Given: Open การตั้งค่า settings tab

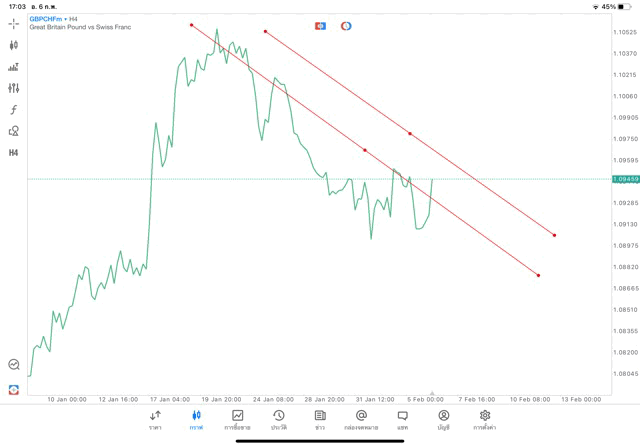Looking at the screenshot, I should (485, 419).
